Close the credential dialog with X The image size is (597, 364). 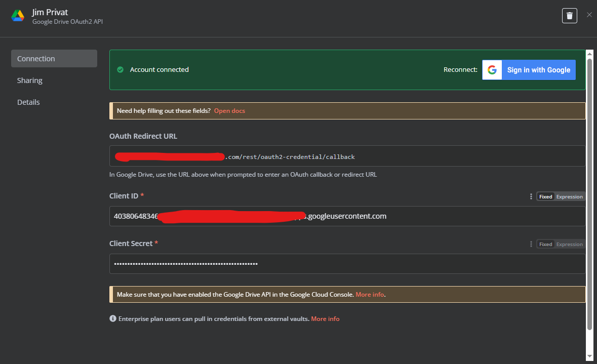tap(589, 15)
